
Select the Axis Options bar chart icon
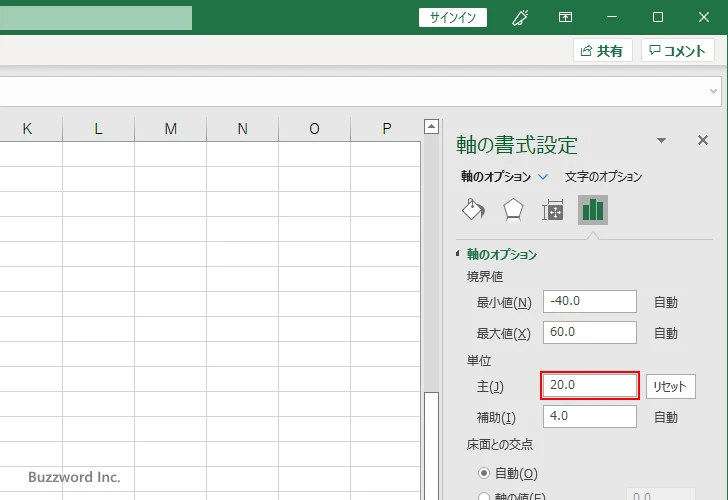[592, 210]
